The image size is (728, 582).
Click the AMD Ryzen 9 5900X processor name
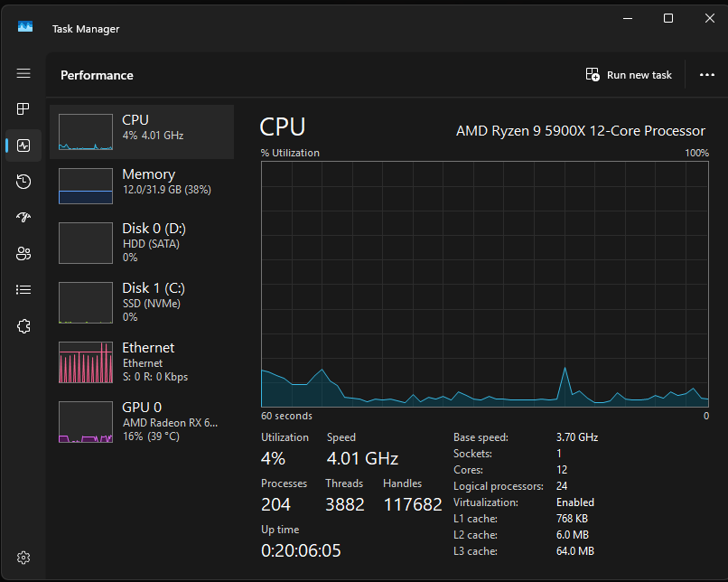581,131
